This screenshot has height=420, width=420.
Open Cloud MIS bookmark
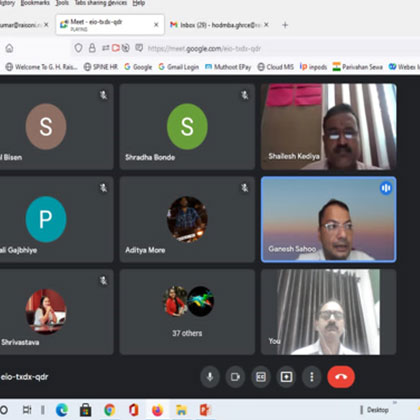point(276,67)
